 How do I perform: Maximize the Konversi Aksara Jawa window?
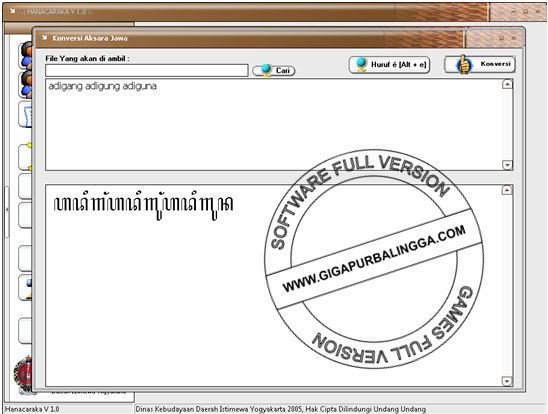click(501, 38)
